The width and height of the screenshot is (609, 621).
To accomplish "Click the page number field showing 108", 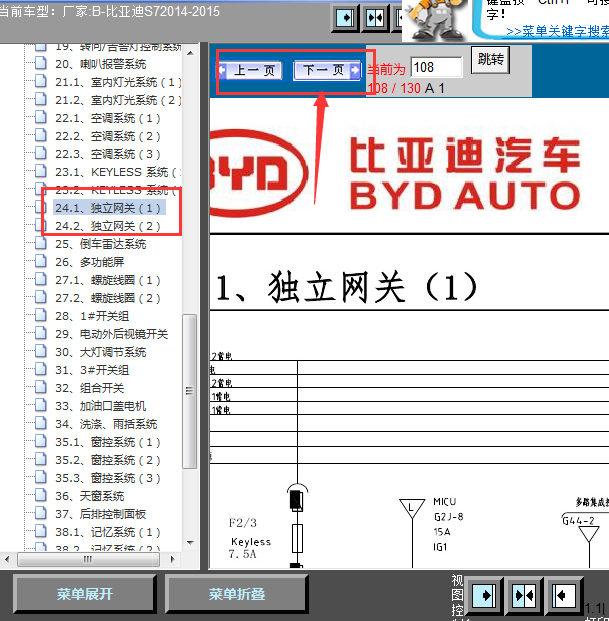I will pos(436,67).
